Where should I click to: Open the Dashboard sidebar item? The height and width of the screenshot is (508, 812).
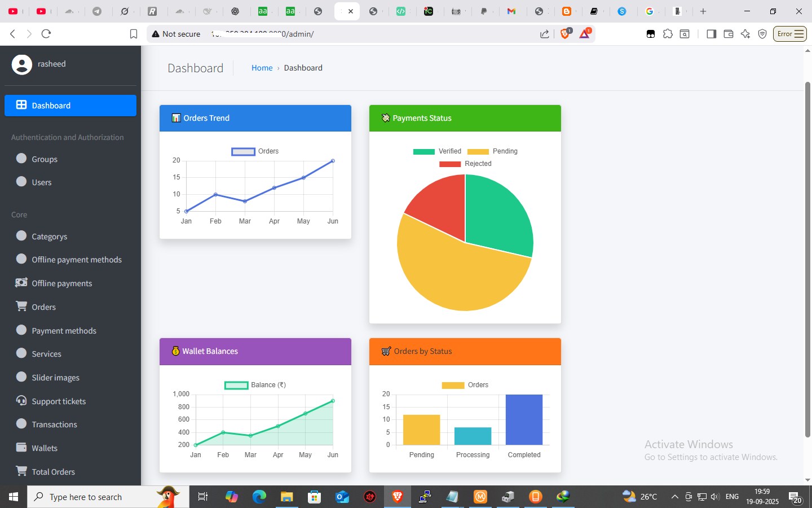70,106
